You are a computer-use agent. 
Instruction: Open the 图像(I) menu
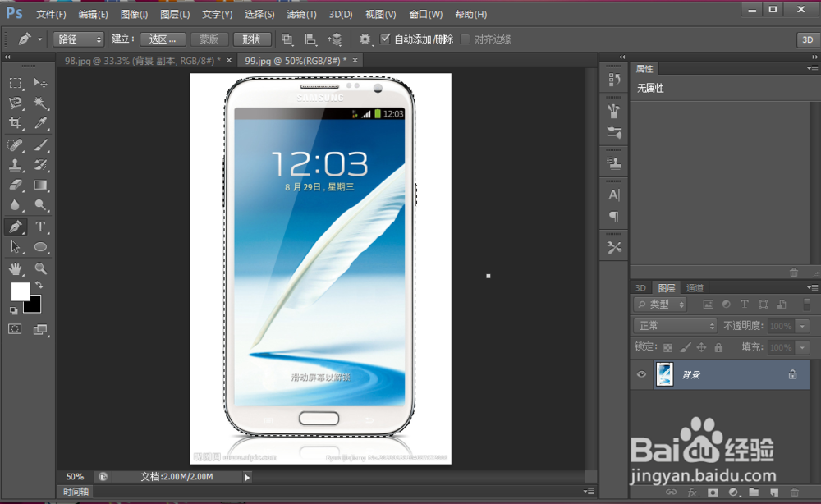click(134, 14)
